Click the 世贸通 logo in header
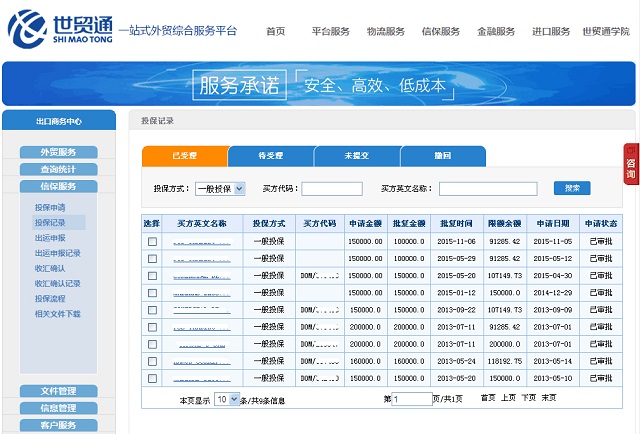The height and width of the screenshot is (434, 640). point(58,30)
